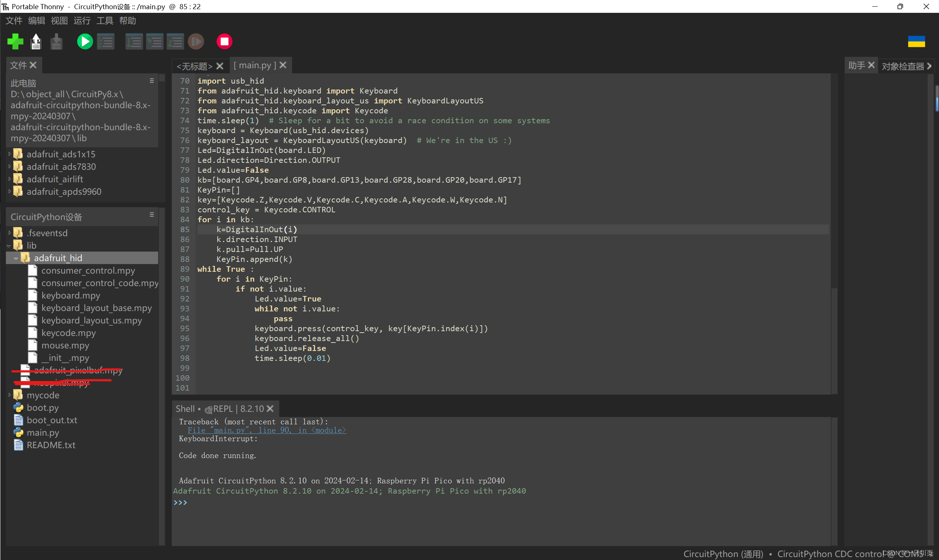The height and width of the screenshot is (560, 939).
Task: Collapse the adafruit_hid folder
Action: [16, 259]
